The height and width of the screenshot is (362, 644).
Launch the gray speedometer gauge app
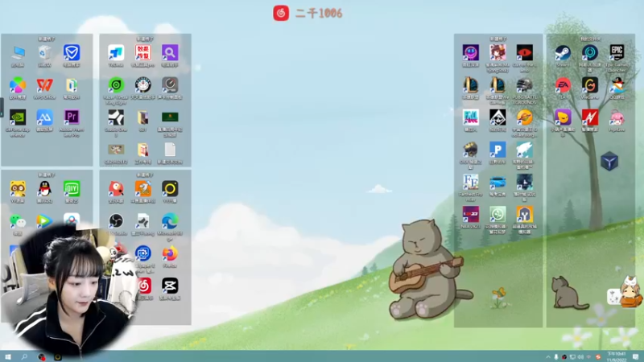(x=170, y=85)
